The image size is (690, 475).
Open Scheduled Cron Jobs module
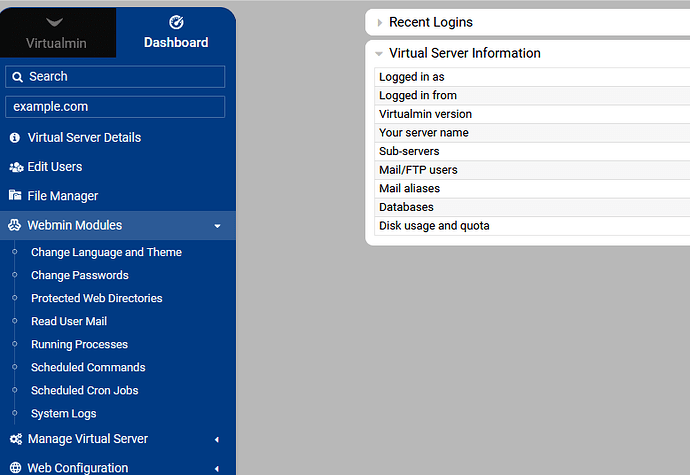[84, 390]
